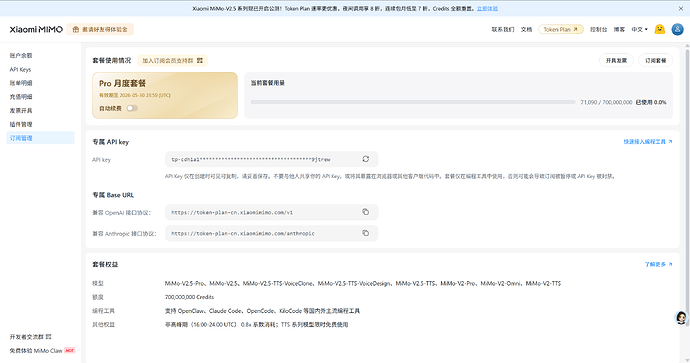Toggle the 自动续费 auto-renew switch
The height and width of the screenshot is (363, 690).
[x=132, y=108]
